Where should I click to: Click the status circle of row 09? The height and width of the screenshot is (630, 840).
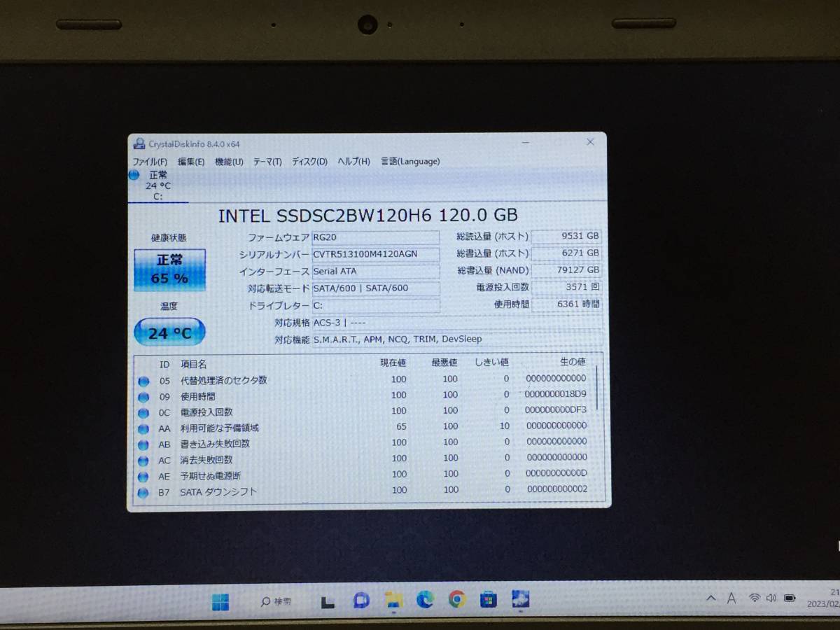143,398
